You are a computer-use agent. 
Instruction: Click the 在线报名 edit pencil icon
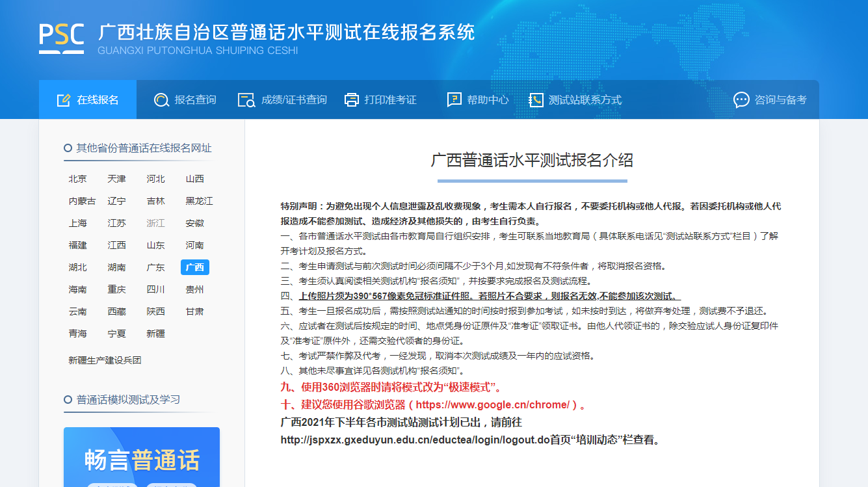tap(63, 100)
